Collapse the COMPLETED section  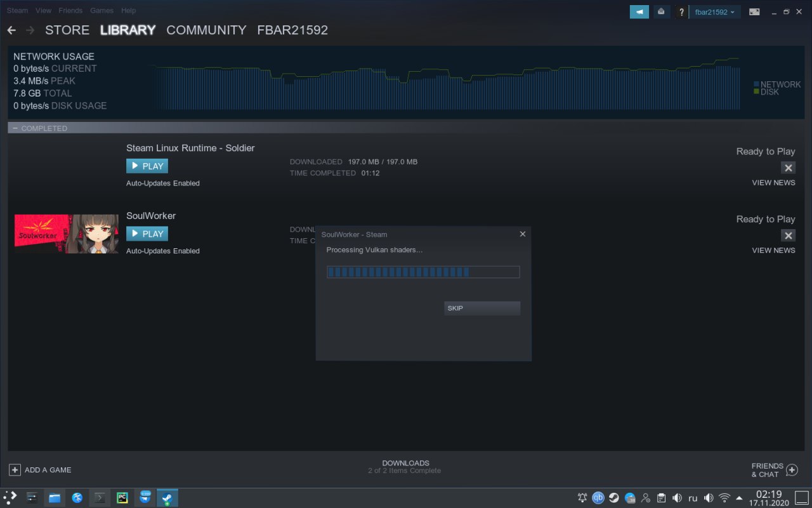tap(15, 128)
